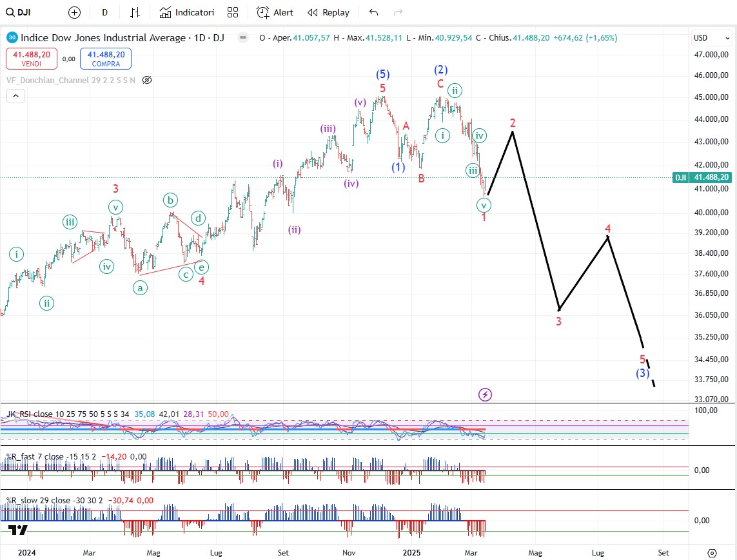The image size is (737, 560).
Task: Collapse the indicator legend chevron
Action: click(x=15, y=96)
